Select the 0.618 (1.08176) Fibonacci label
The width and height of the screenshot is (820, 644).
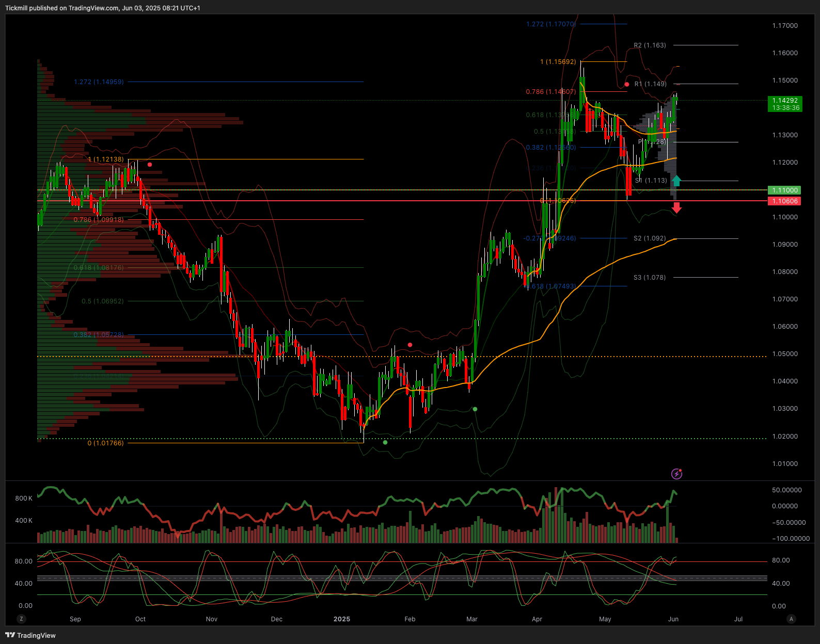99,267
